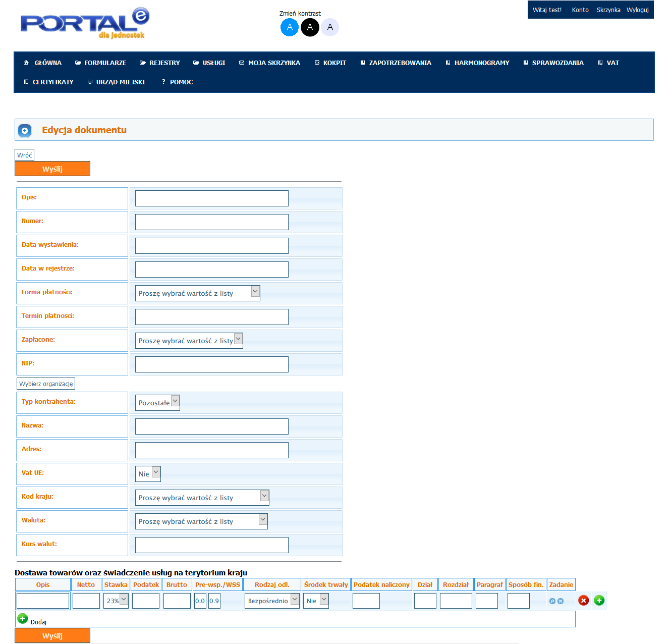
Task: Open the HARMONOGRAMY menu item
Action: pyautogui.click(x=478, y=63)
